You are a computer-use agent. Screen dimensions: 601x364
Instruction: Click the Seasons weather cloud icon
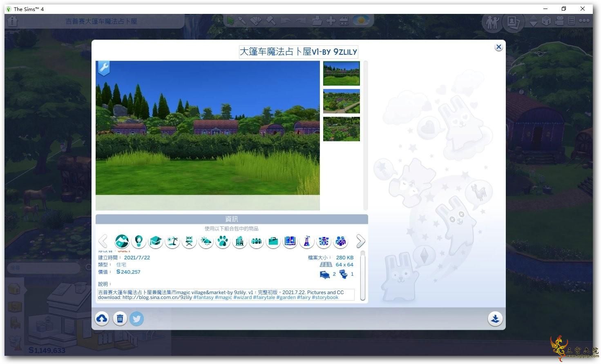click(206, 241)
